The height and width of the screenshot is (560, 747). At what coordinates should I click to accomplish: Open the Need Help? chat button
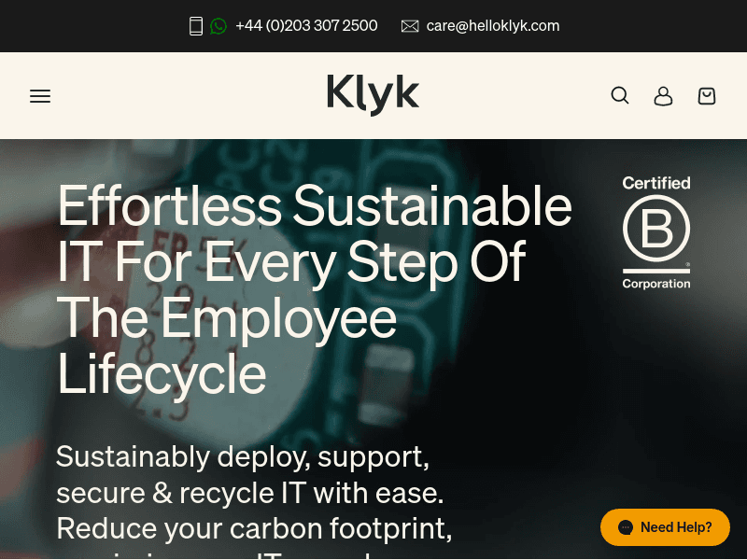[x=665, y=527]
